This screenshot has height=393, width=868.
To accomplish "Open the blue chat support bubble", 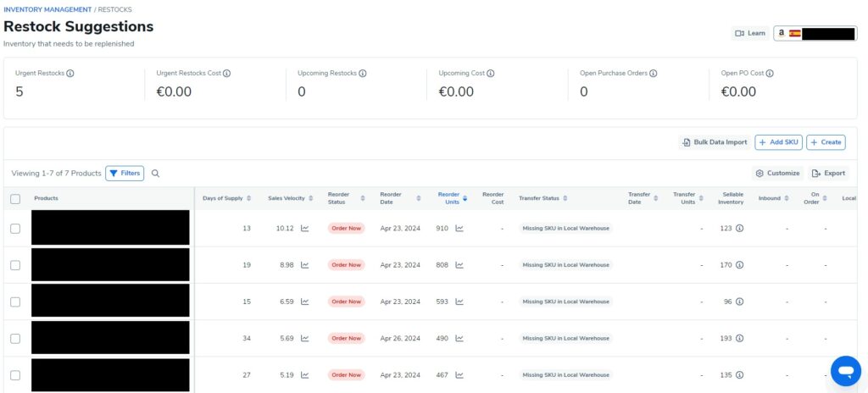I will pos(845,370).
